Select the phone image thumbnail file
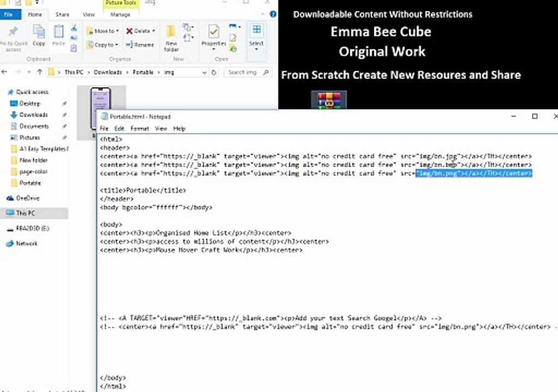Viewport: 558px width, 392px height. tap(100, 108)
